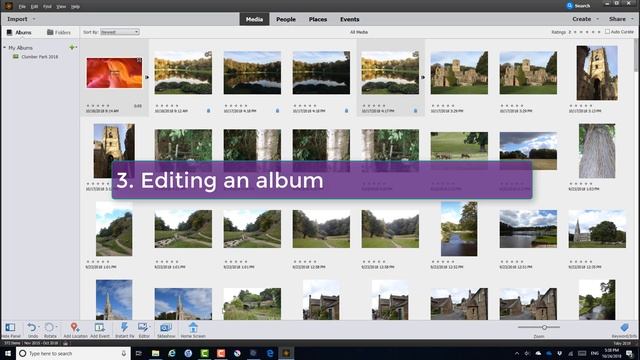The height and width of the screenshot is (360, 640).
Task: Go to the Home Screen
Action: (193, 327)
